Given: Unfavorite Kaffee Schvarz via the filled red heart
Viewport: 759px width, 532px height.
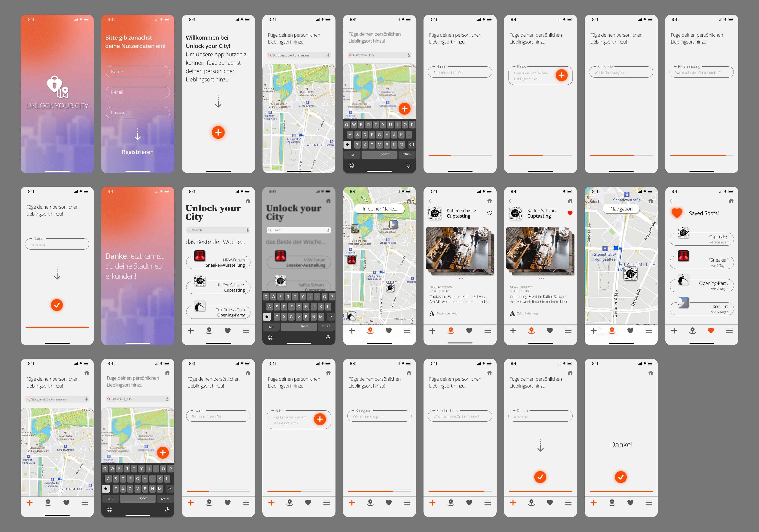Looking at the screenshot, I should [x=570, y=213].
